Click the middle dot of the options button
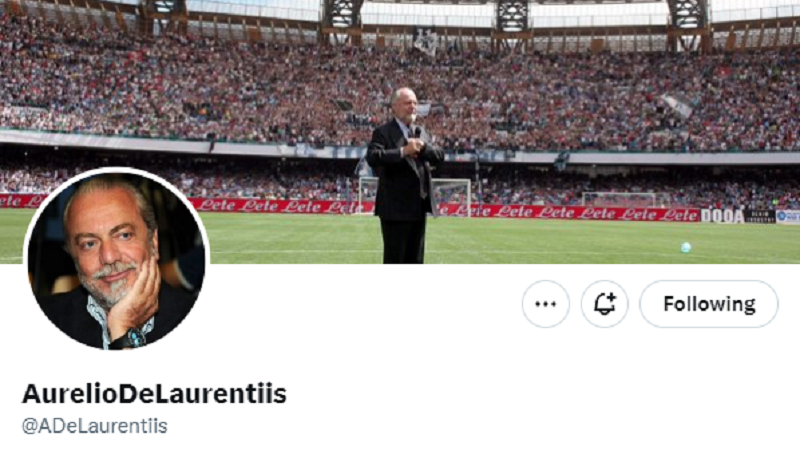Screen dimensions: 800x450 545,305
